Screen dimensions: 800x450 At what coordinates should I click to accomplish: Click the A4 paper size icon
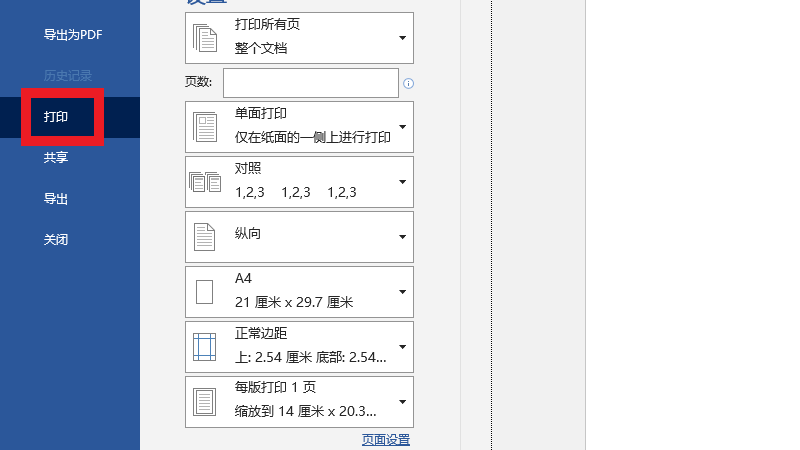[205, 292]
